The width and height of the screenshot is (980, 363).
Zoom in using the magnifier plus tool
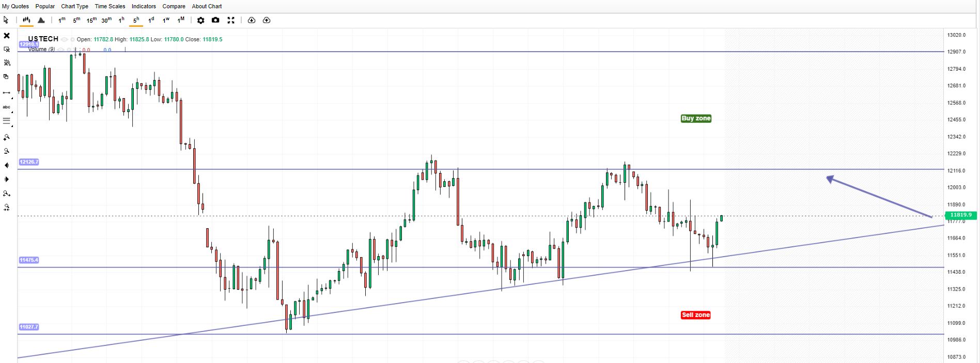click(x=7, y=137)
